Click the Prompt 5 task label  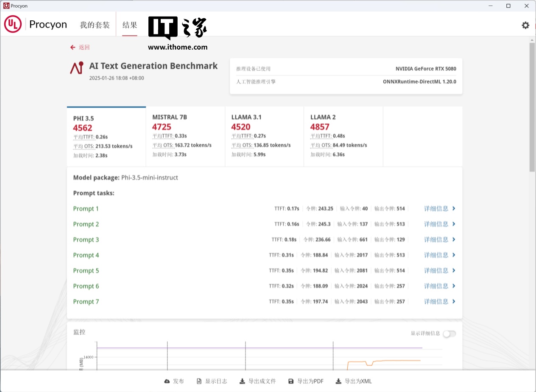click(x=86, y=271)
